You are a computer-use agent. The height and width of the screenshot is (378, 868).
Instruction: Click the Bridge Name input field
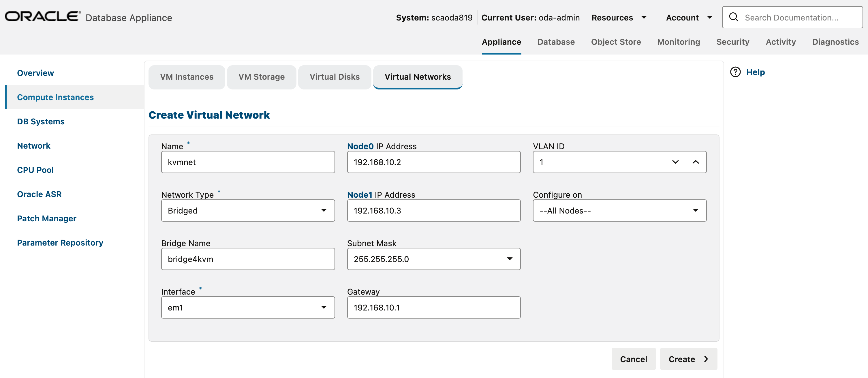[248, 259]
